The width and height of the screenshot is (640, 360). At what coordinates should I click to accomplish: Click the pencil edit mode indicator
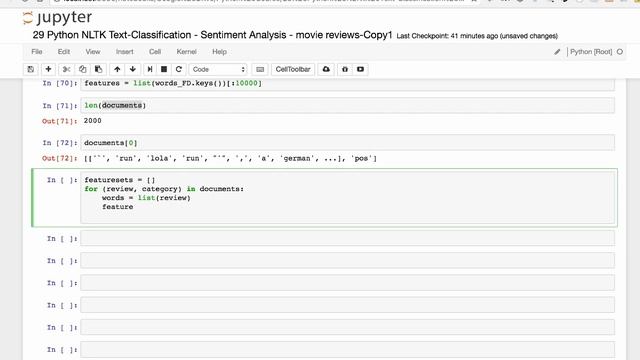557,52
